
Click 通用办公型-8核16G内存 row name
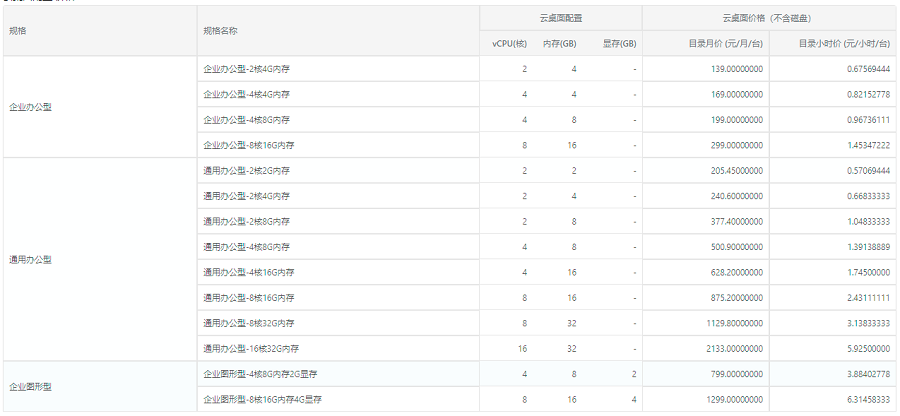pyautogui.click(x=249, y=298)
